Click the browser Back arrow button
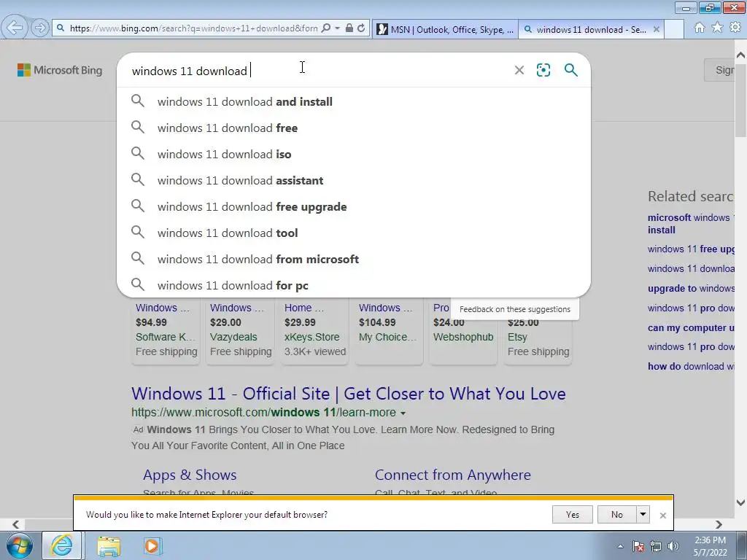 coord(15,28)
